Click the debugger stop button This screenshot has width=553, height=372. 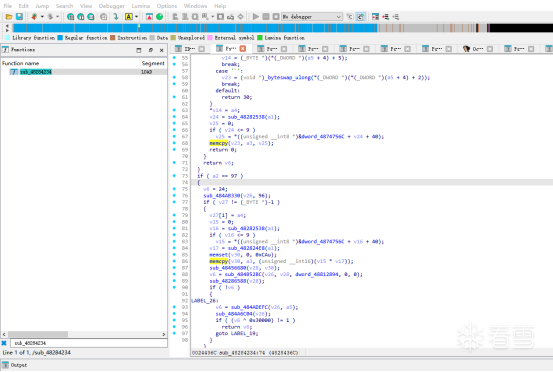click(x=276, y=17)
